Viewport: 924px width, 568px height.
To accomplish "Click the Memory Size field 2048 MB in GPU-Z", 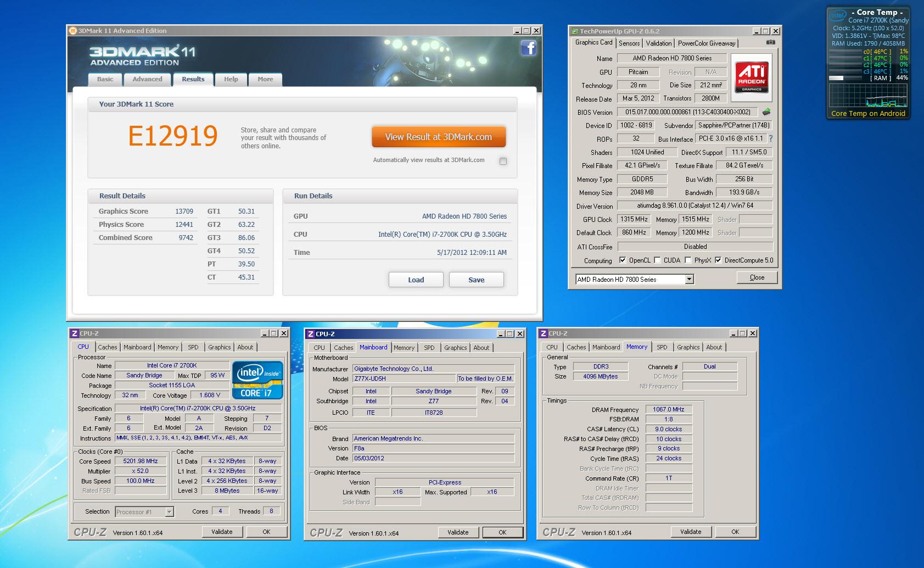I will pyautogui.click(x=642, y=193).
